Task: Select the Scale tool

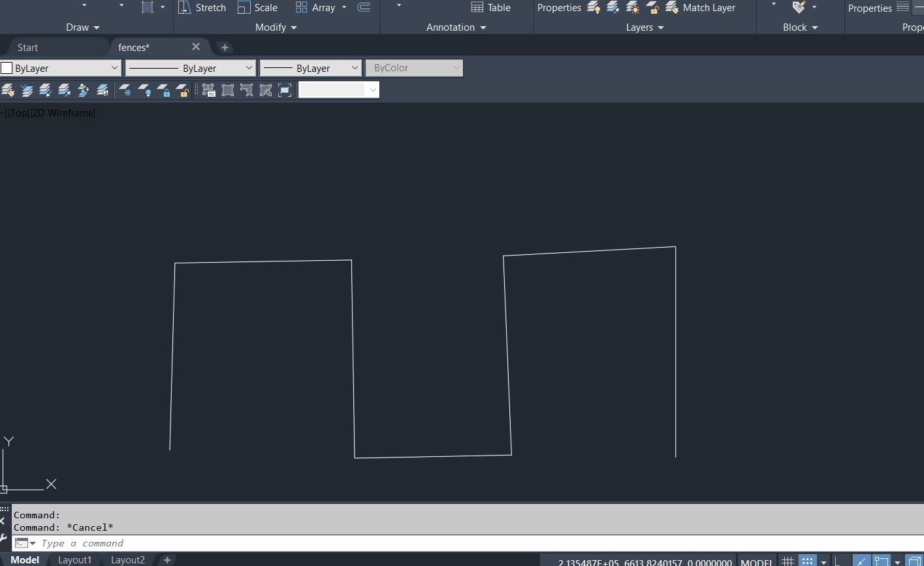Action: coord(257,7)
